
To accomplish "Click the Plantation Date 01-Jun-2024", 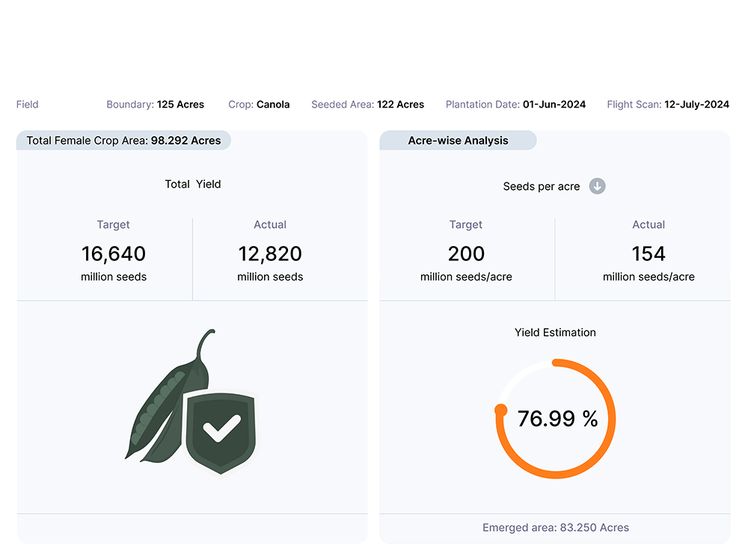I will coord(515,105).
